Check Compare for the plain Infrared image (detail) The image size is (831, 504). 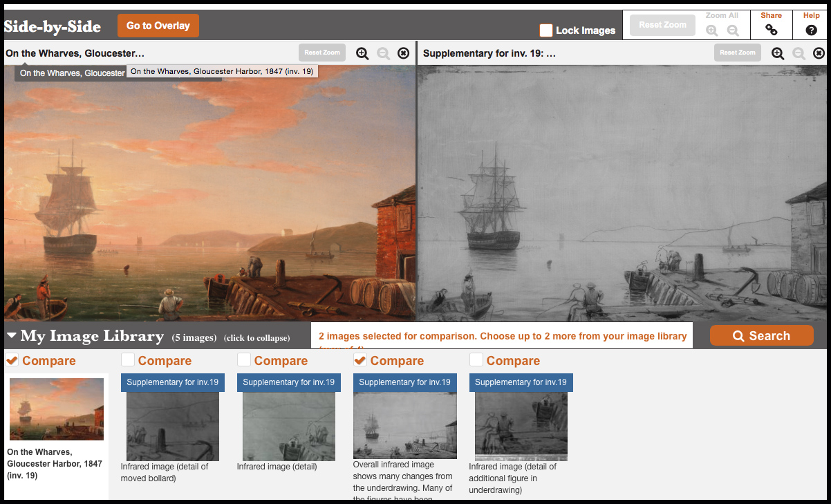click(x=244, y=360)
